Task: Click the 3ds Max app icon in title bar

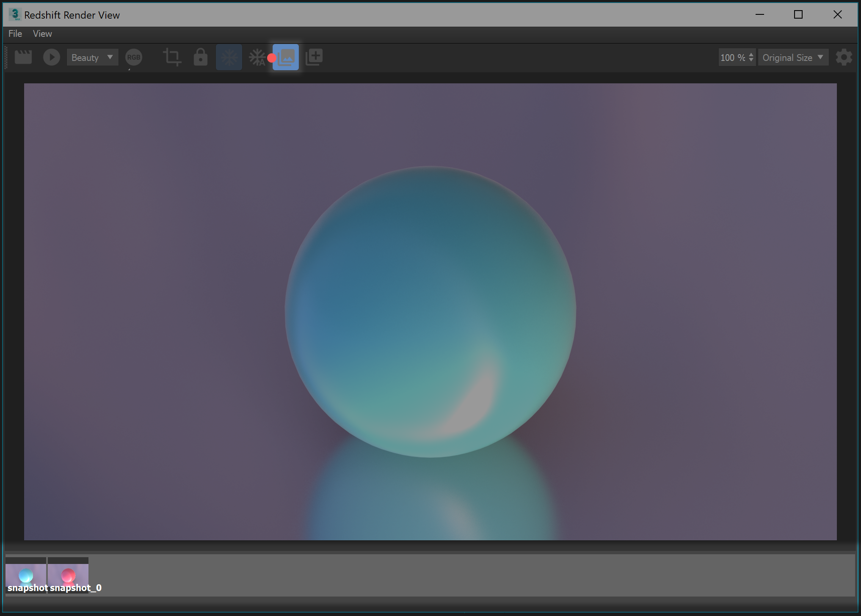Action: 15,14
